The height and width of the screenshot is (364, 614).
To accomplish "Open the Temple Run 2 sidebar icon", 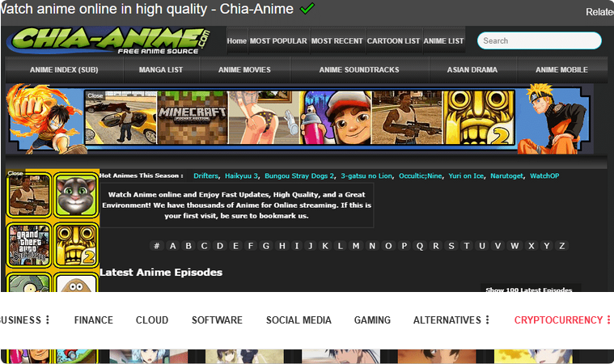I will coord(76,245).
